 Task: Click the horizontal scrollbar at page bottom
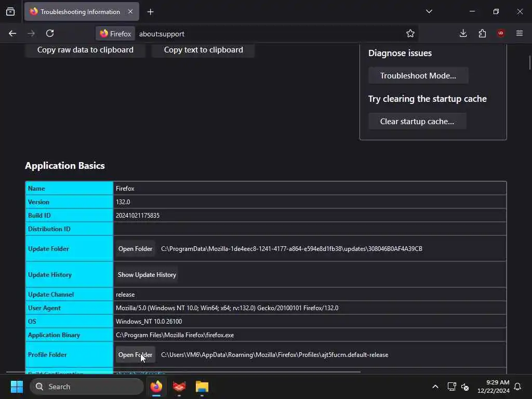coord(183,372)
